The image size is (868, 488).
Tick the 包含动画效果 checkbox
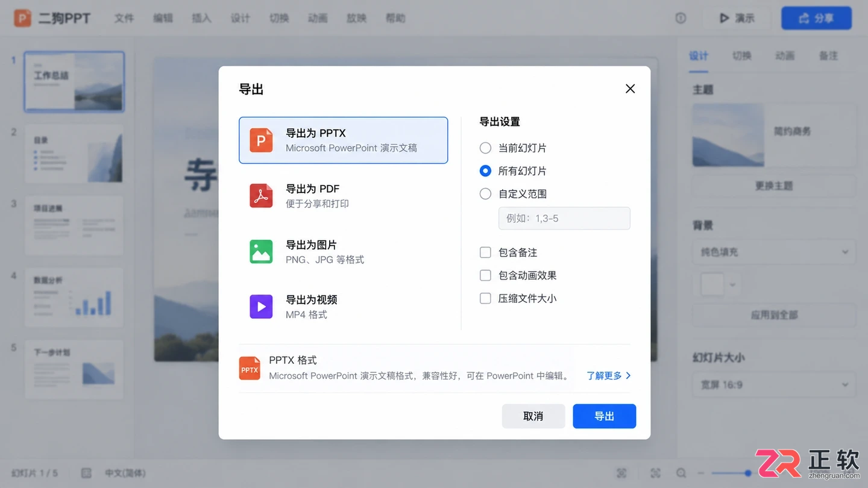click(x=485, y=275)
